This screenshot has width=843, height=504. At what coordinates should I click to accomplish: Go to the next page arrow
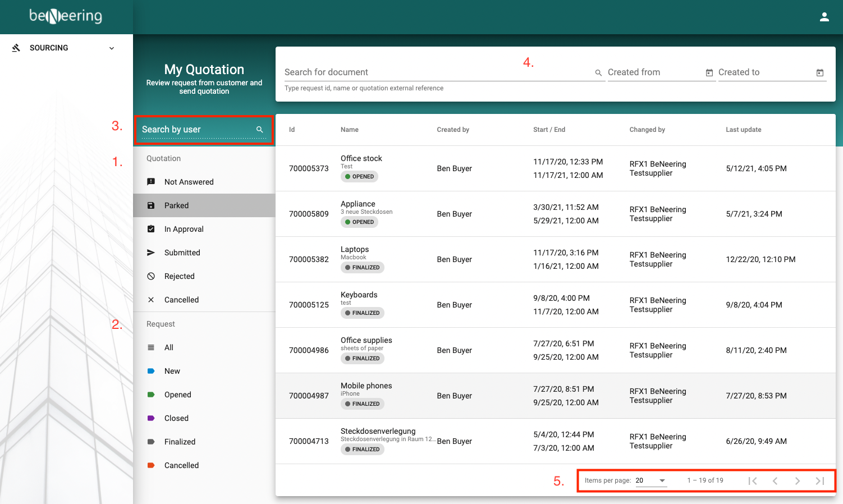click(797, 480)
